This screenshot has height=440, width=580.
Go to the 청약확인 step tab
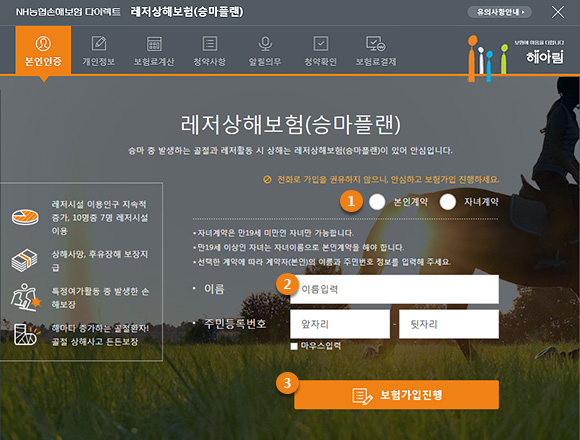pos(320,51)
